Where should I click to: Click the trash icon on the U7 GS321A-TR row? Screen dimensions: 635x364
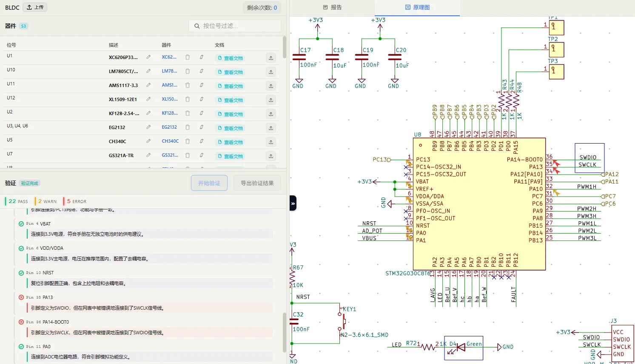(188, 155)
